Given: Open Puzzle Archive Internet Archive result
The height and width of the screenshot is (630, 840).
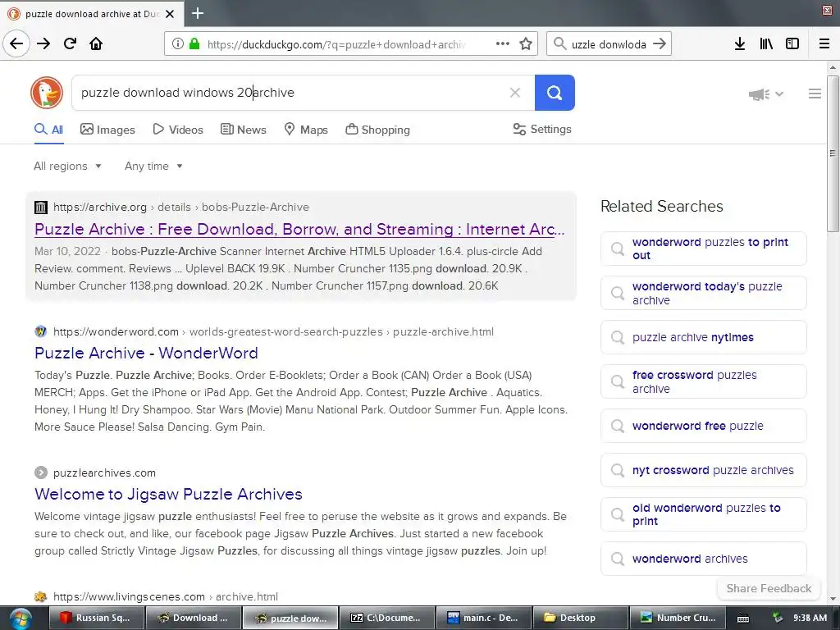Looking at the screenshot, I should coord(299,230).
